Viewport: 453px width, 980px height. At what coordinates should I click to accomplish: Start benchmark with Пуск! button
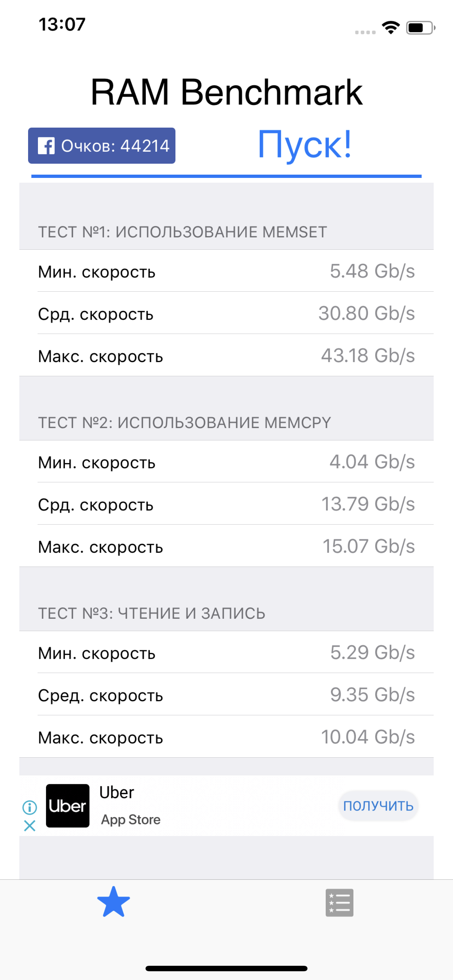click(x=305, y=145)
